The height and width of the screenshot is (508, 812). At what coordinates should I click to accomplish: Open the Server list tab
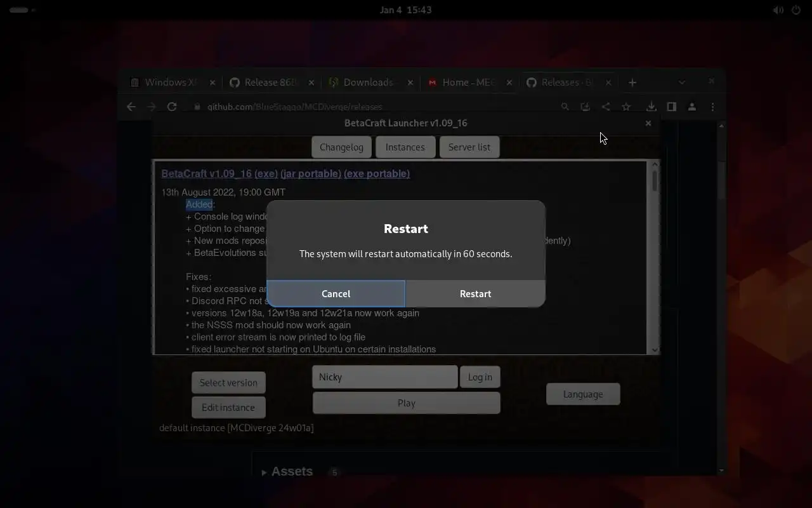pyautogui.click(x=469, y=147)
